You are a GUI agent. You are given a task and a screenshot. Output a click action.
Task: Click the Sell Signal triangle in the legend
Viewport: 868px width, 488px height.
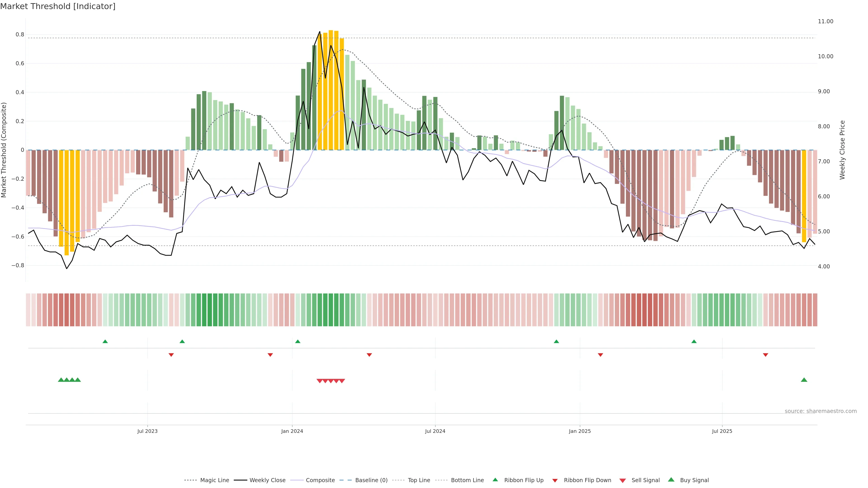(x=622, y=480)
